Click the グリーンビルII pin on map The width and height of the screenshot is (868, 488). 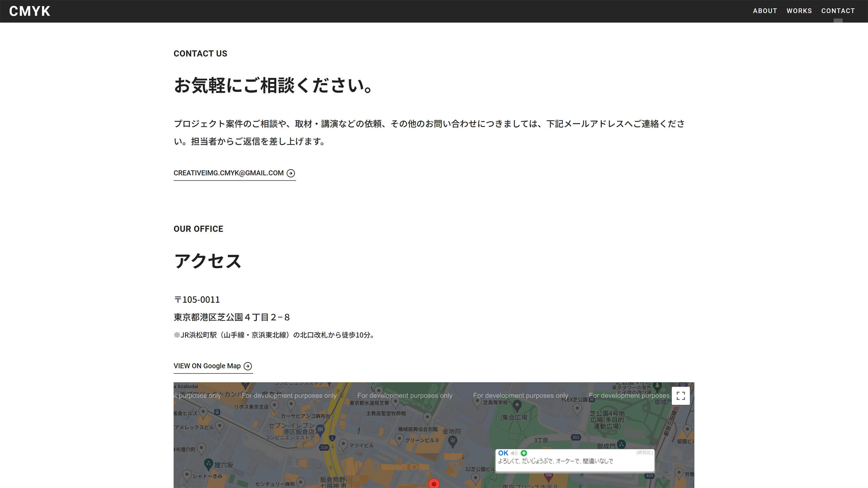(x=399, y=439)
